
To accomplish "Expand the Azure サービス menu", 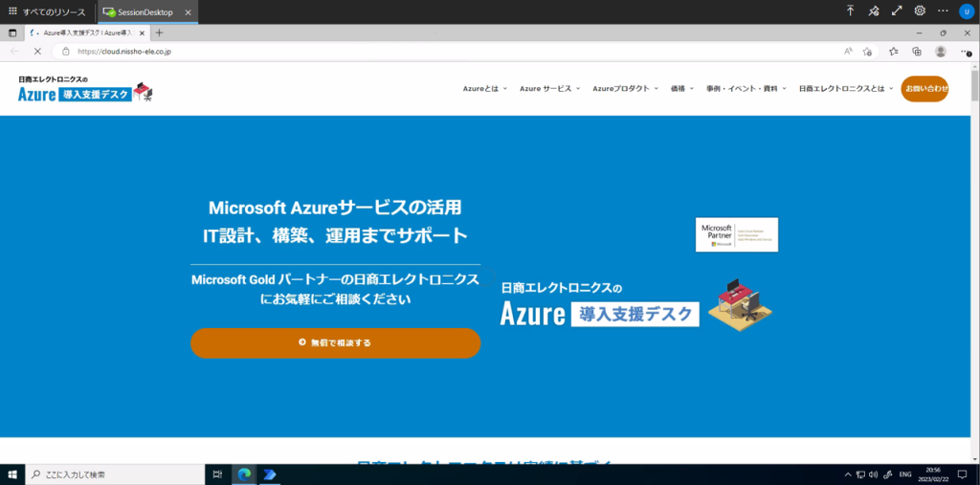I will [550, 89].
